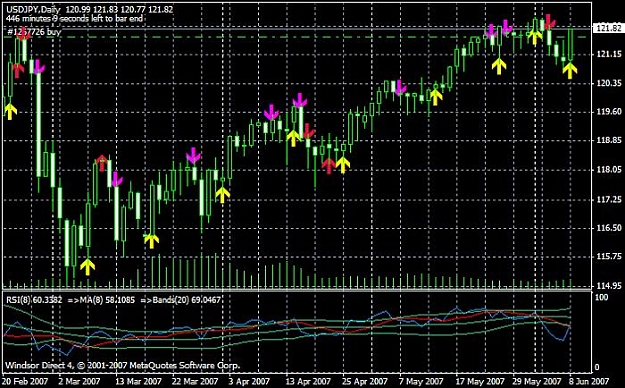Click the 25 Apr 2007 date label
Viewport: 625px width, 388px height.
(x=365, y=381)
